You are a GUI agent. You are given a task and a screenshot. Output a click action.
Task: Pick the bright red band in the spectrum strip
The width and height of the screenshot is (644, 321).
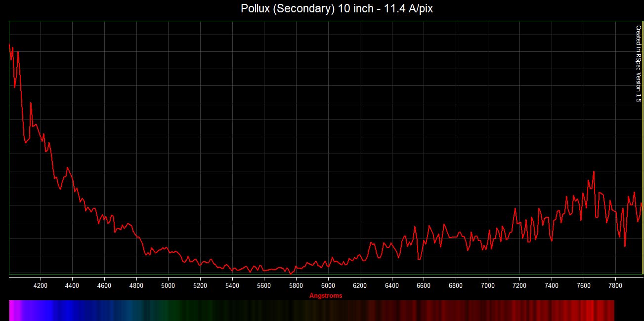coord(591,310)
